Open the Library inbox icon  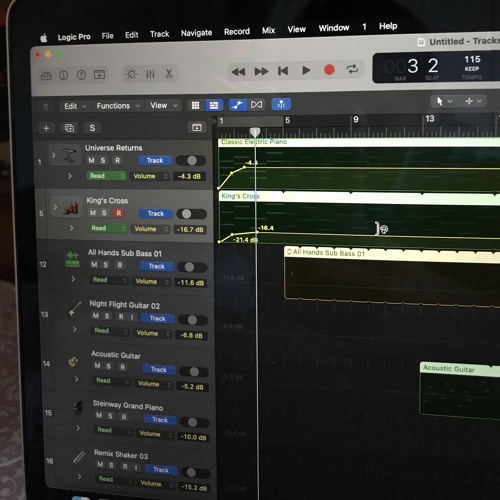[46, 76]
